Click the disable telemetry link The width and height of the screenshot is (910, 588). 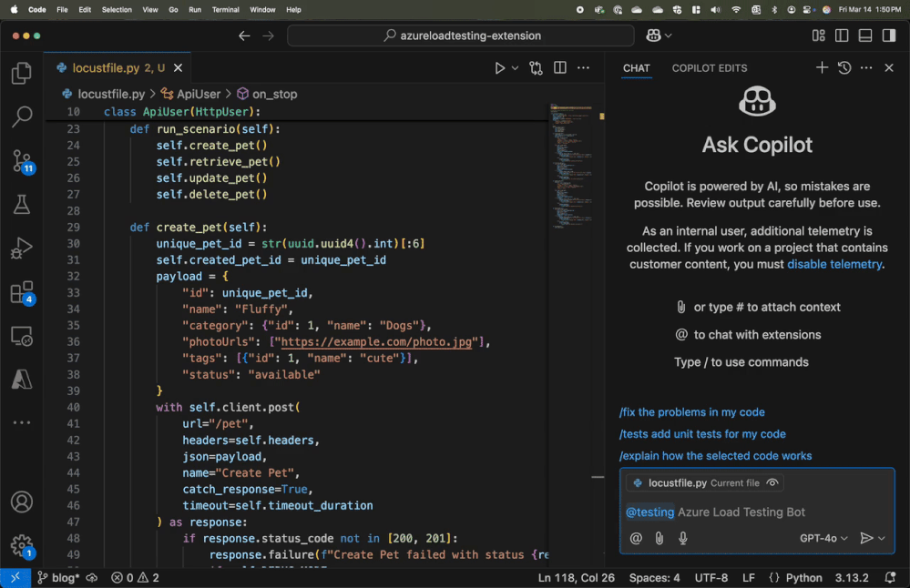pyautogui.click(x=834, y=264)
